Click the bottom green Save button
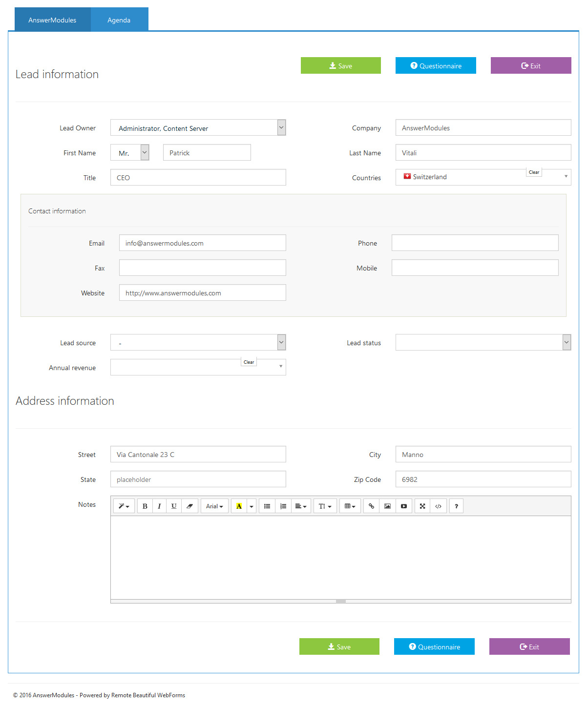 pos(339,646)
